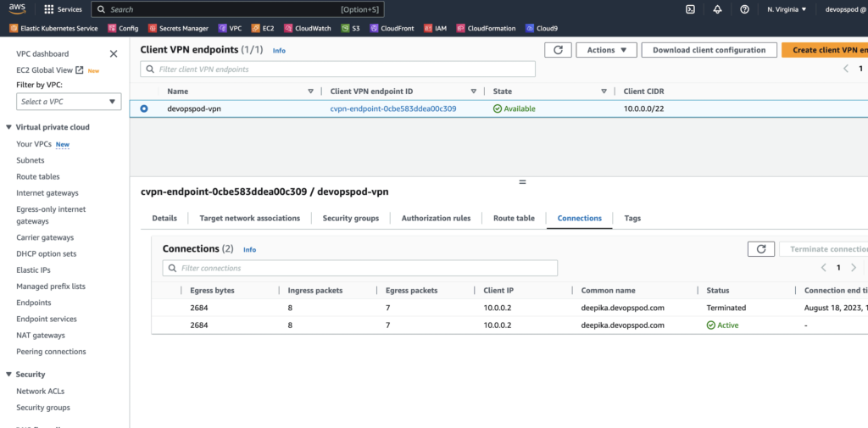868x428 pixels.
Task: Sort by Client VPN endpoint ID arrow
Action: coord(473,92)
